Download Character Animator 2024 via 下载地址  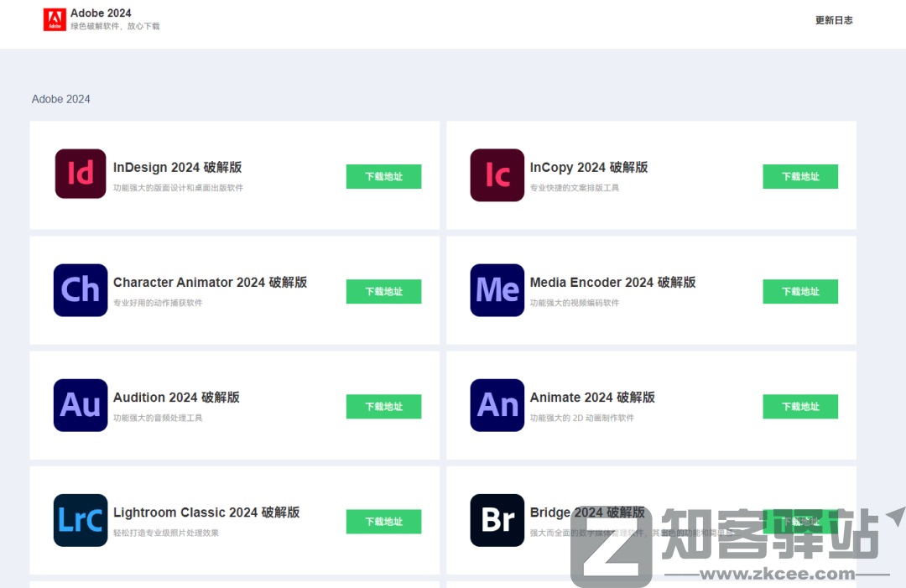click(x=383, y=291)
